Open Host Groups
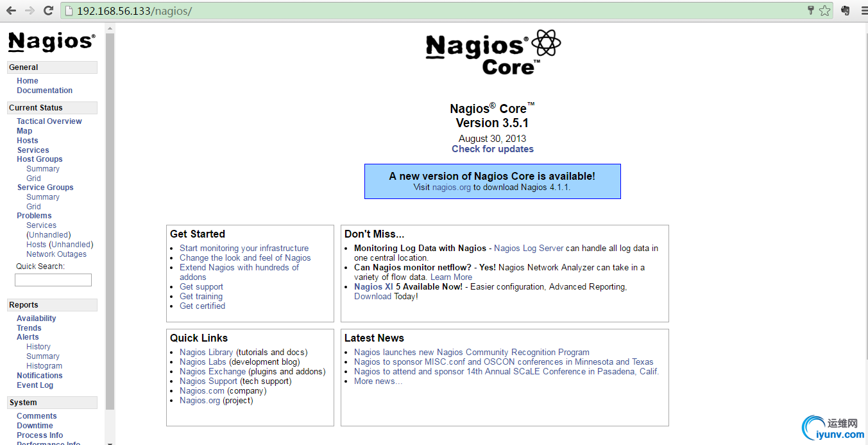The image size is (868, 445). [x=40, y=159]
